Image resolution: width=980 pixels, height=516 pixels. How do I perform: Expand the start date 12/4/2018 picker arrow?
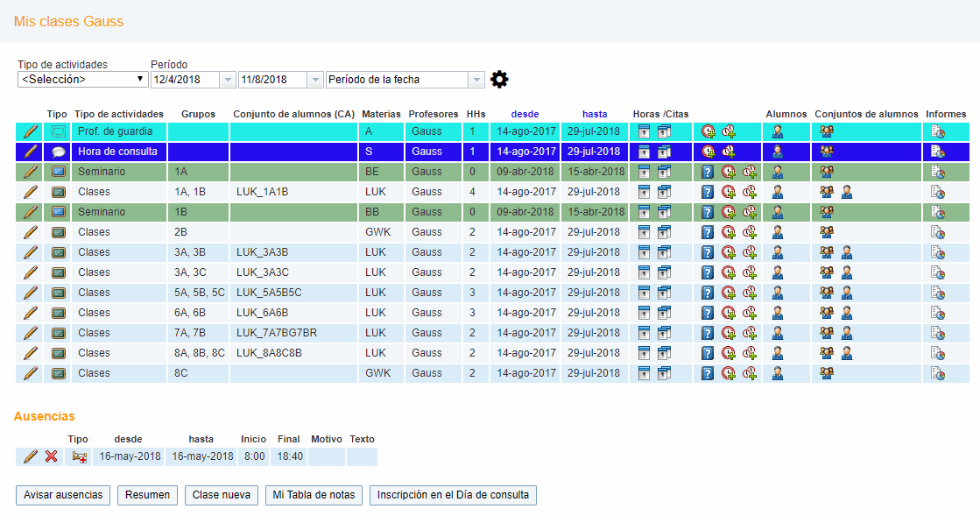pyautogui.click(x=228, y=80)
